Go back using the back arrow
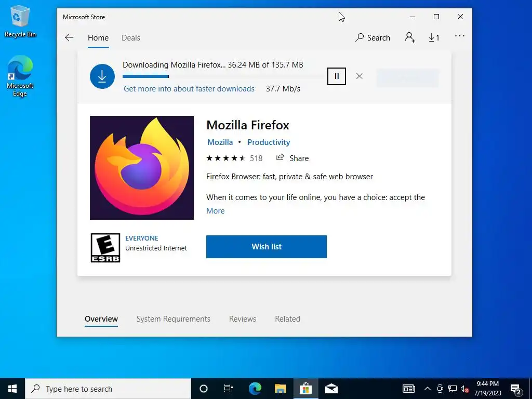 [69, 37]
